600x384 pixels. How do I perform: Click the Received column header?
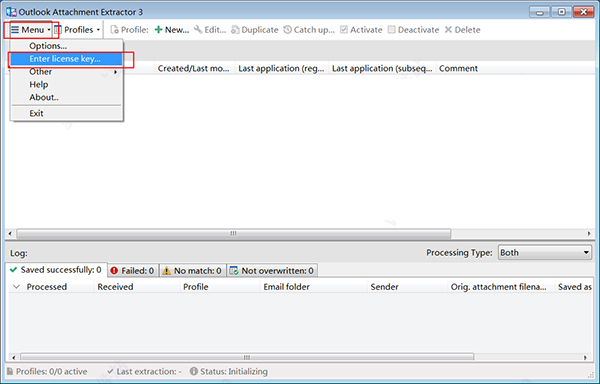tap(137, 287)
